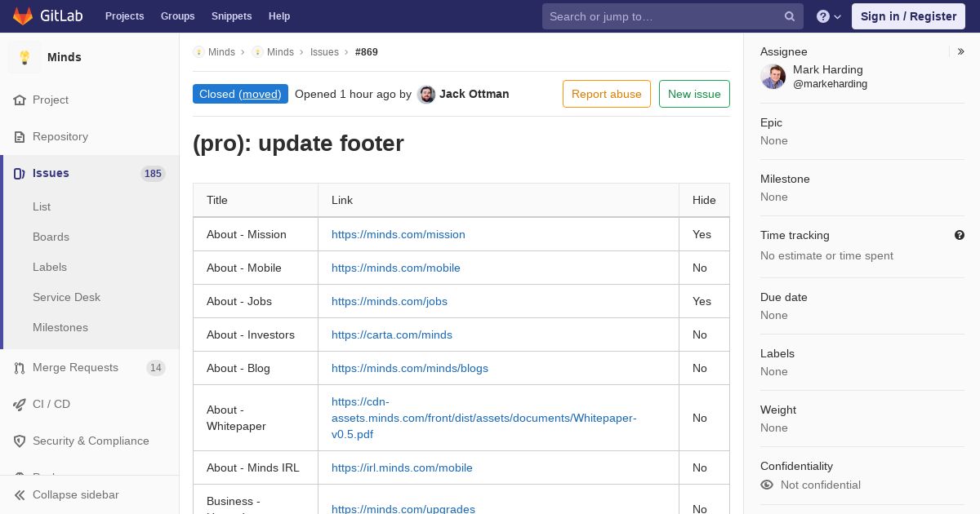
Task: Open the CI / CD sidebar item
Action: (x=90, y=405)
